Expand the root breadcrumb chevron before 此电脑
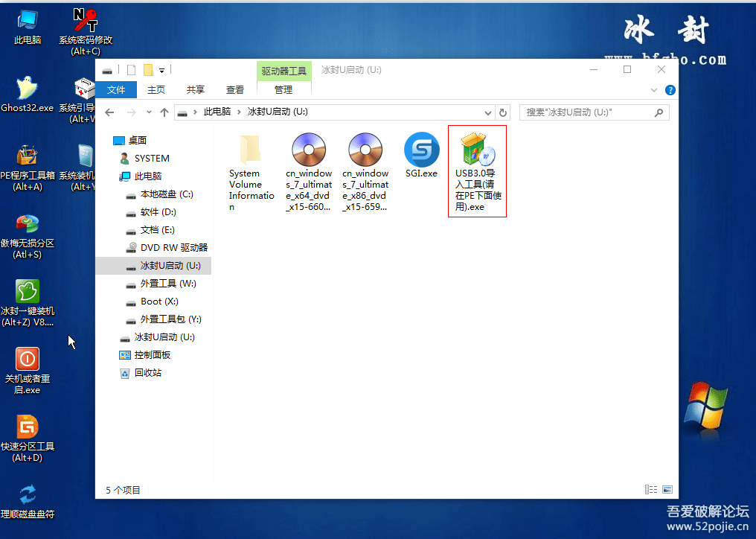This screenshot has width=756, height=539. pos(195,112)
